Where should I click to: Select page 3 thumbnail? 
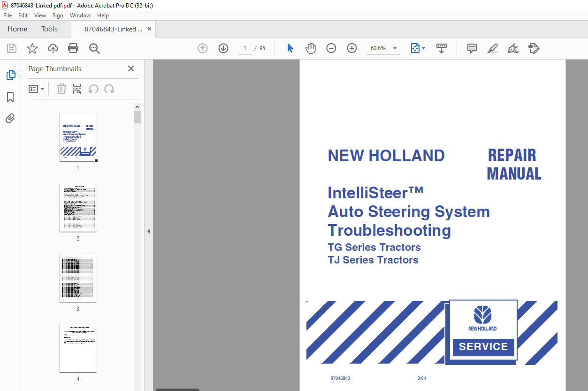78,278
